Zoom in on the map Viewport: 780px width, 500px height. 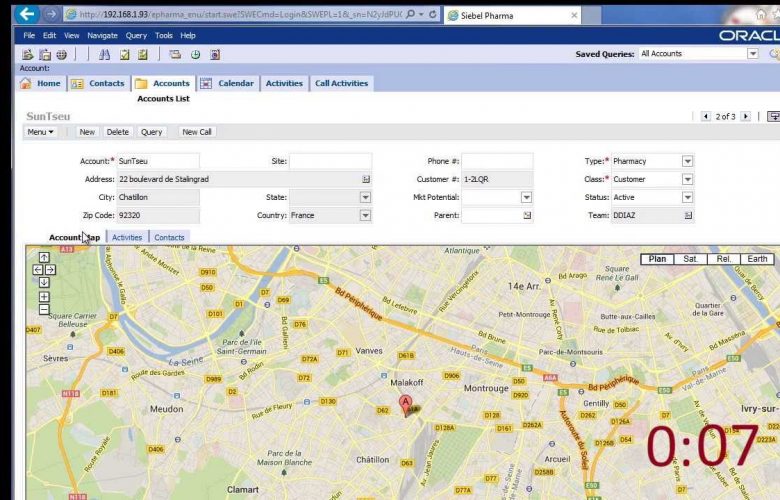(x=44, y=297)
